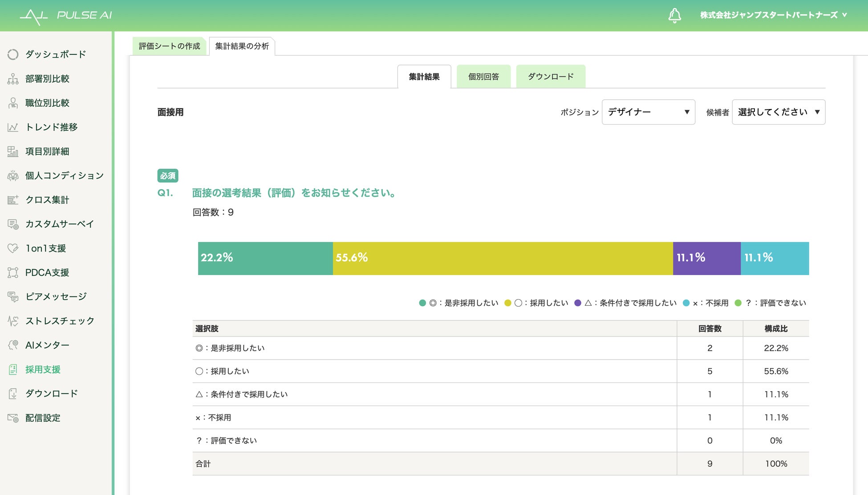Click the notification bell icon

674,16
